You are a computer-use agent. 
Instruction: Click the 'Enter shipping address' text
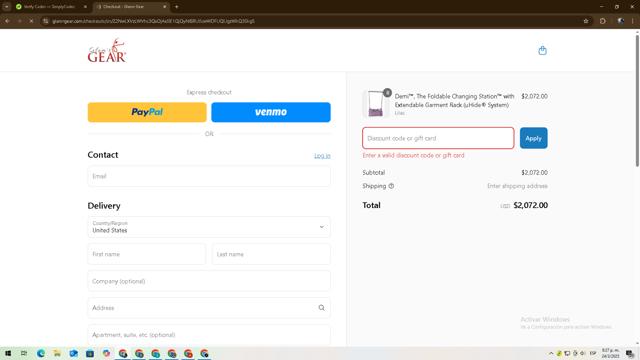click(x=517, y=186)
